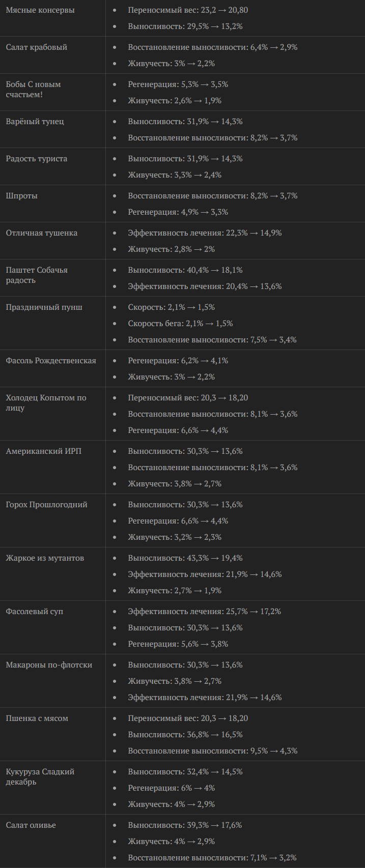365x868 pixels.
Task: Click the Праздничный пунш item name
Action: pos(44,307)
